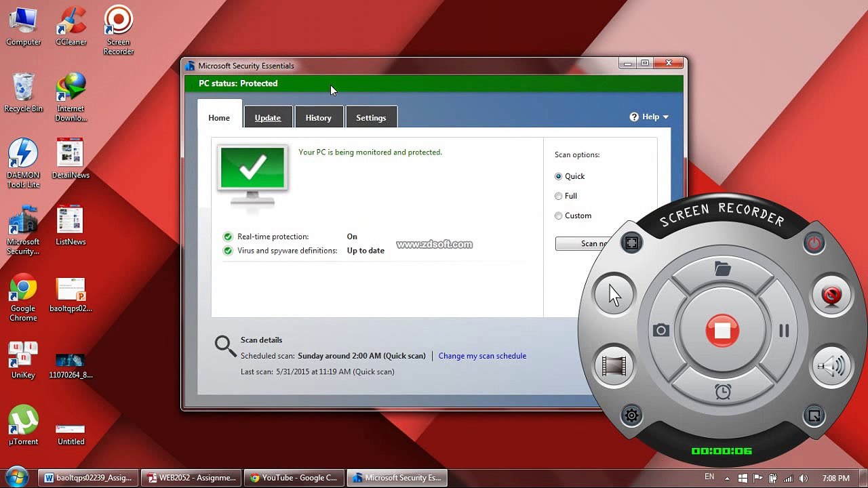Switch to the WEB2052 Assignment taskbar button

coord(191,478)
